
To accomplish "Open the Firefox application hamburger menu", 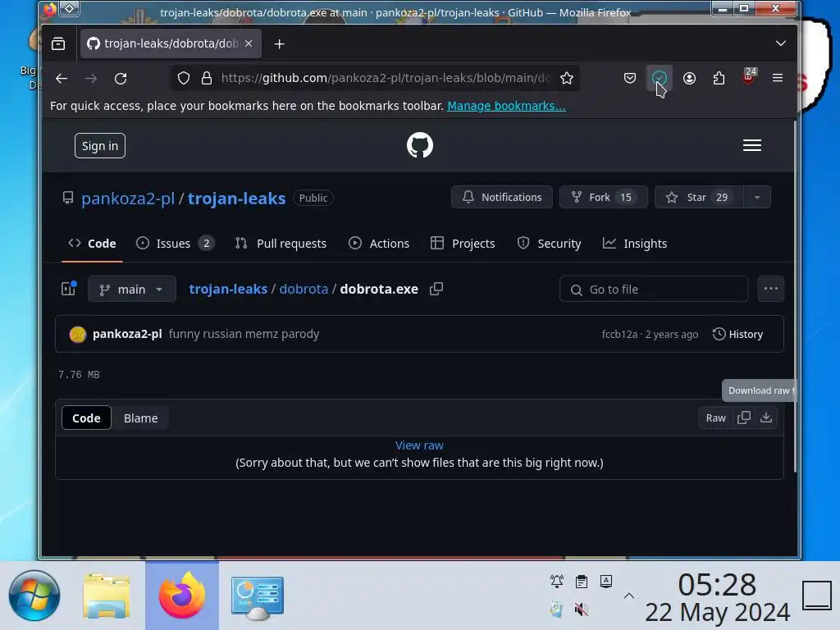I will (x=778, y=78).
